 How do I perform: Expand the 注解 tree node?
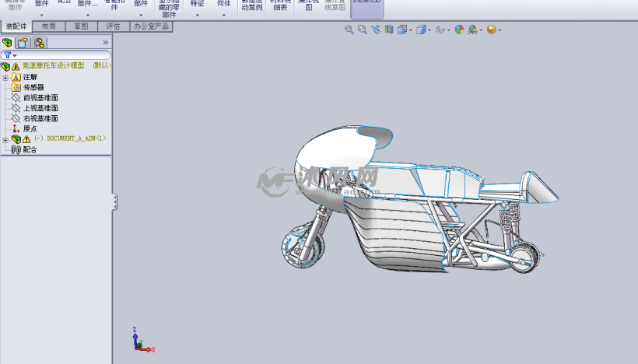click(5, 77)
